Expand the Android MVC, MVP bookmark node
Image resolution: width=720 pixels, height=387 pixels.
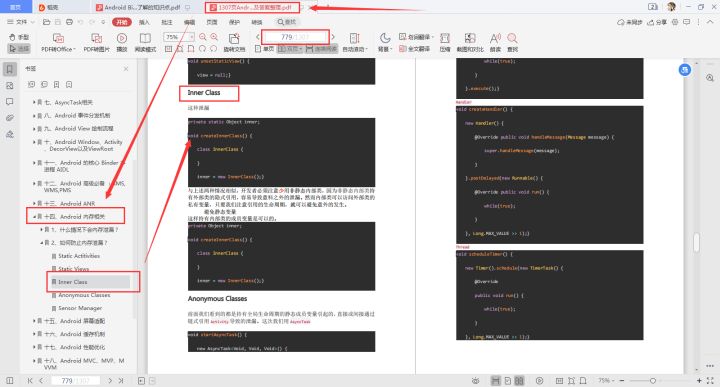tap(34, 361)
